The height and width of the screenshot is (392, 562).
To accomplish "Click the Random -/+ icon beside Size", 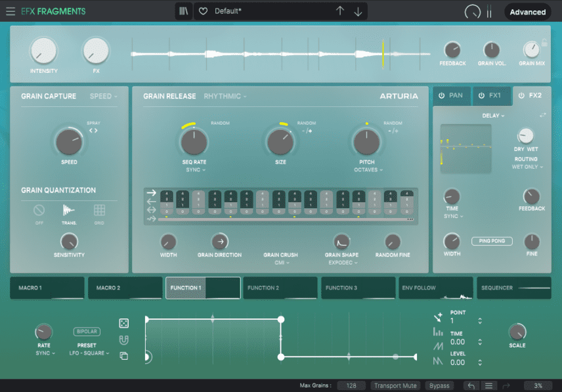I will [307, 131].
